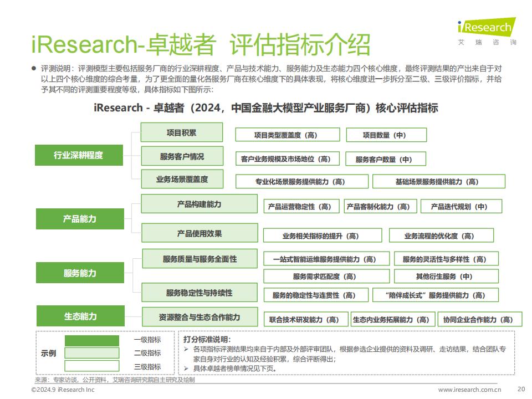Click the 资源整合与生态合作能力 box
The image size is (532, 399).
pyautogui.click(x=200, y=317)
